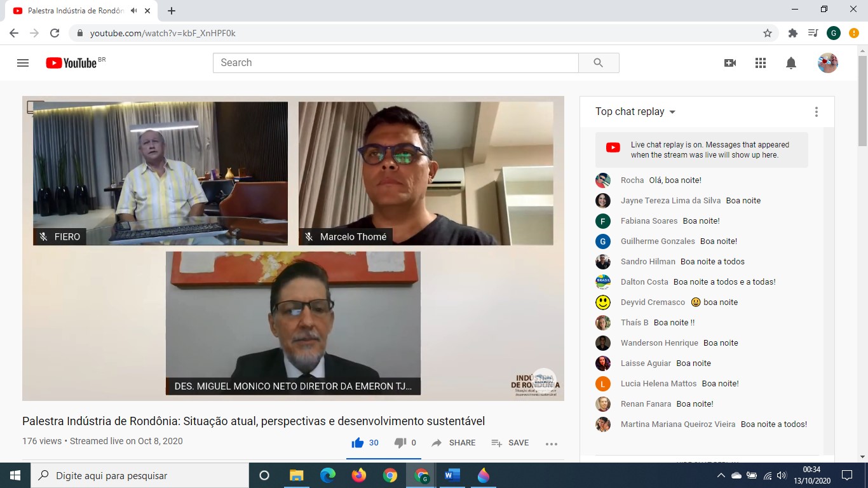Viewport: 868px width, 488px height.
Task: Click the YouTube account avatar
Action: 827,63
